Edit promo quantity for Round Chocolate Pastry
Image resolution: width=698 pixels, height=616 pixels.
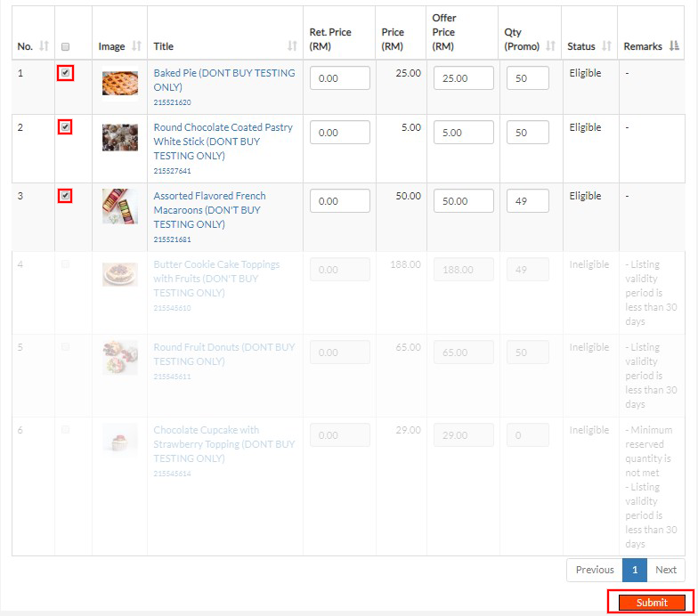[x=527, y=132]
